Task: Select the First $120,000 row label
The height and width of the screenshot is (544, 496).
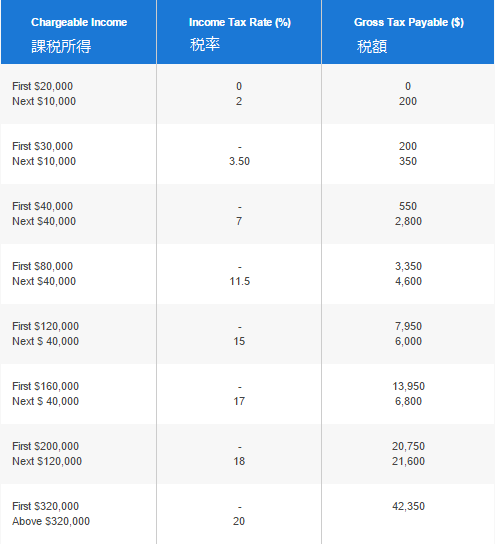Action: coord(45,326)
